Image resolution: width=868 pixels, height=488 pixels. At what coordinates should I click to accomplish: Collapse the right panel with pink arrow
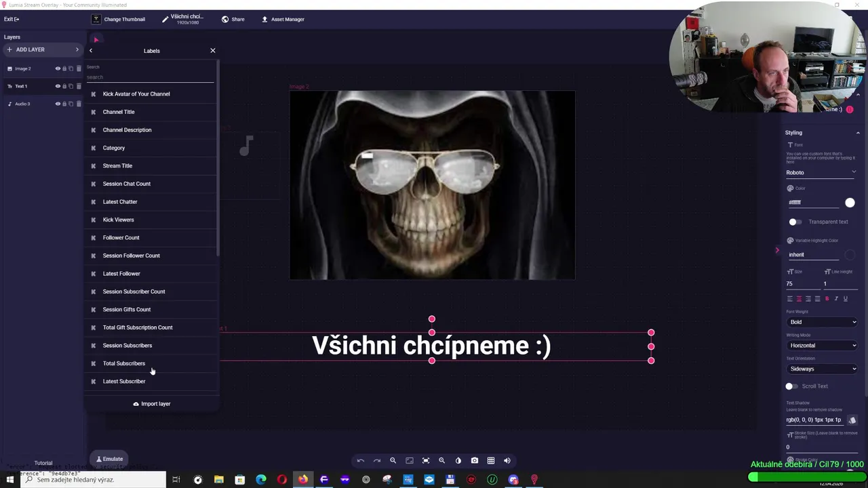[777, 250]
